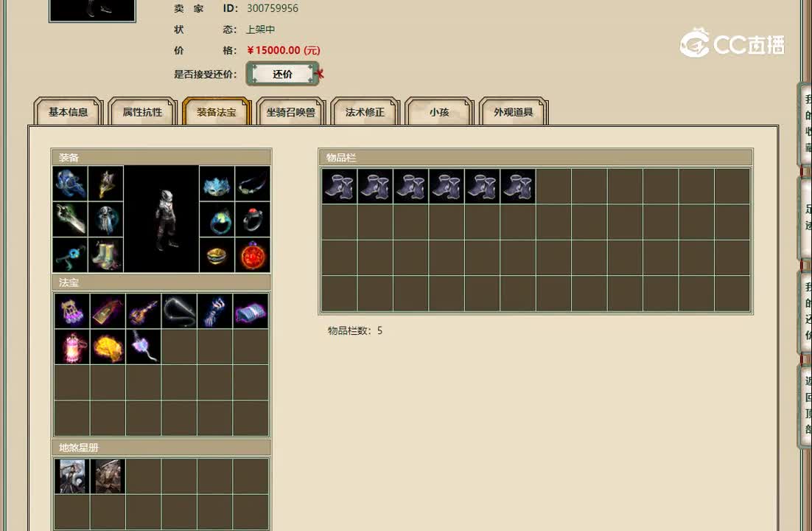812x531 pixels.
Task: Switch to the 基本信息 tab
Action: click(69, 111)
